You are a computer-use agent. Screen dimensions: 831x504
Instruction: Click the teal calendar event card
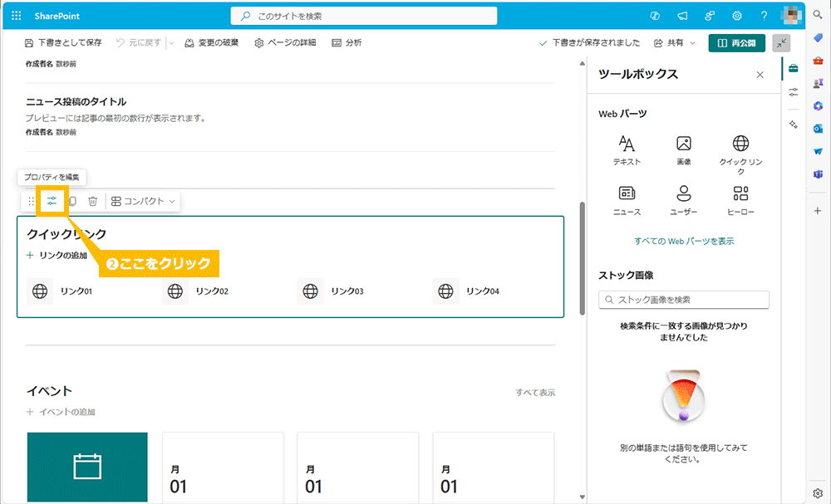pyautogui.click(x=87, y=467)
